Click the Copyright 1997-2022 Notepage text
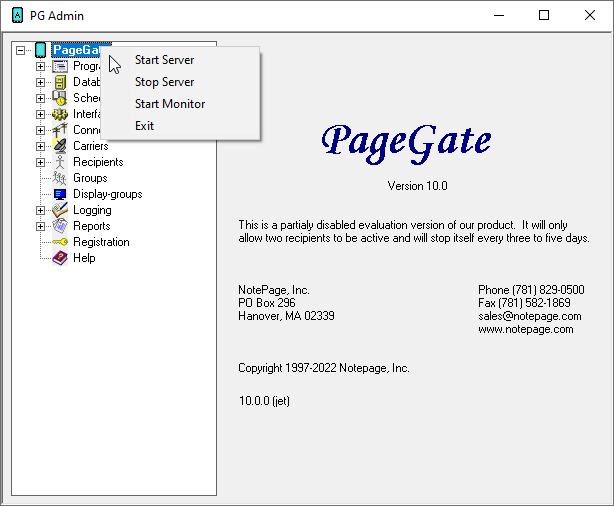 click(324, 368)
